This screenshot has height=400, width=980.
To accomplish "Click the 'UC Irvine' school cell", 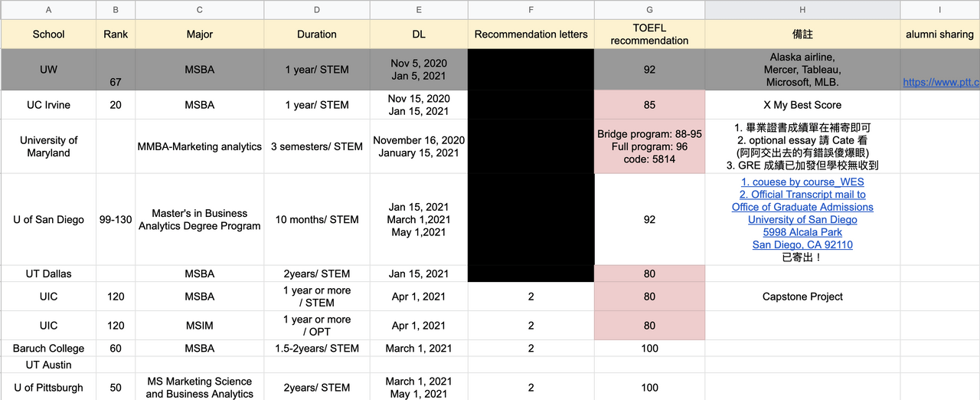I will click(49, 105).
